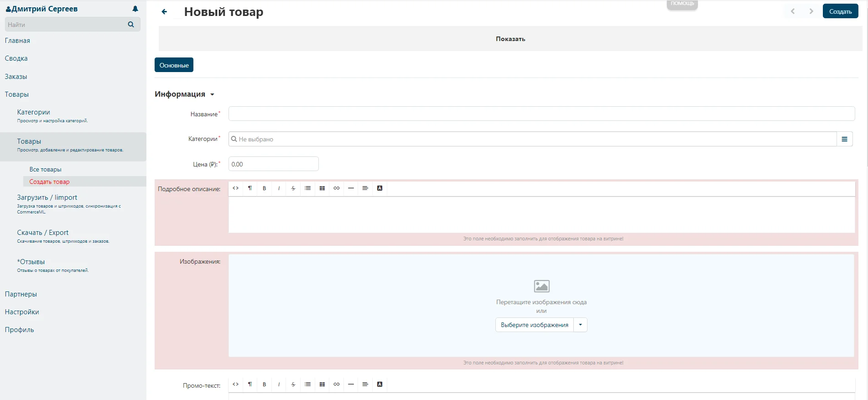
Task: Open paragraph format in Подробное описание editor
Action: click(x=250, y=188)
